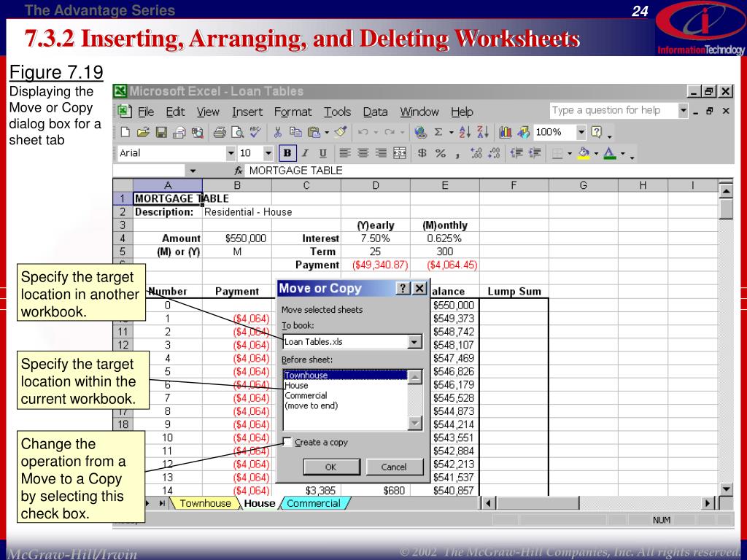Open the Fill Color dropdown arrow
Screen dimensions: 747x560
click(595, 154)
